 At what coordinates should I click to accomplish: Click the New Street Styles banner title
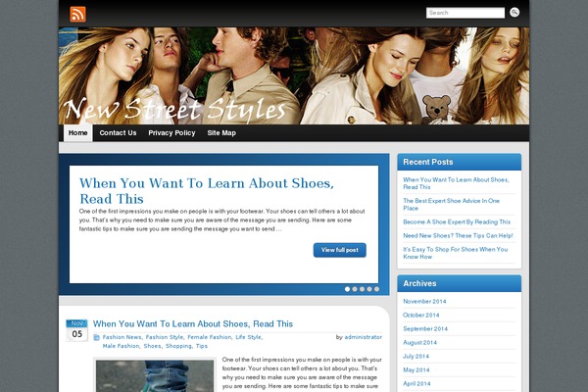point(174,109)
